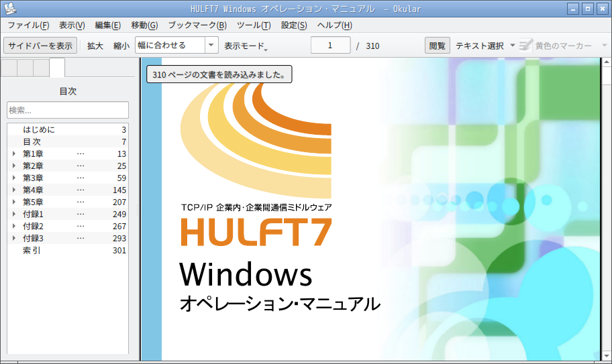This screenshot has width=612, height=364.
Task: Select the 閲覧 browse mode button
Action: tap(437, 46)
